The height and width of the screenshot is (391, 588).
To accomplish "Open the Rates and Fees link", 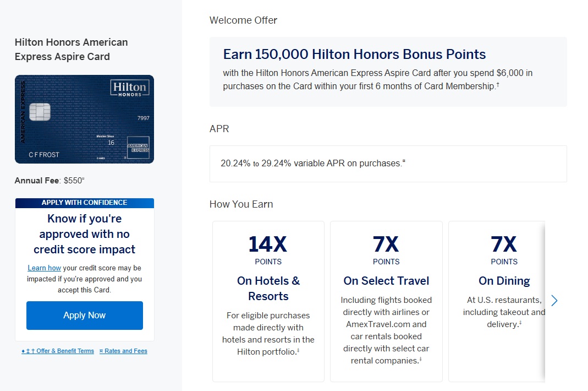I will click(x=123, y=351).
